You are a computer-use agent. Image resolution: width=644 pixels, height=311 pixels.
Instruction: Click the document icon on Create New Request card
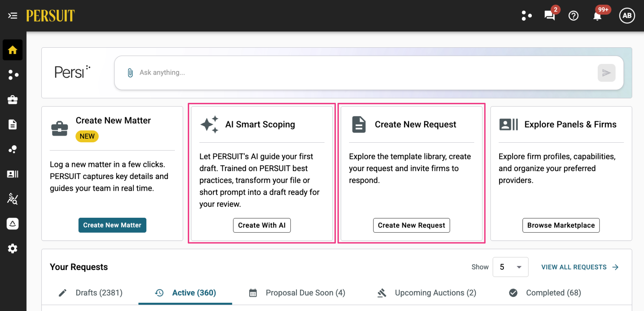pos(359,125)
